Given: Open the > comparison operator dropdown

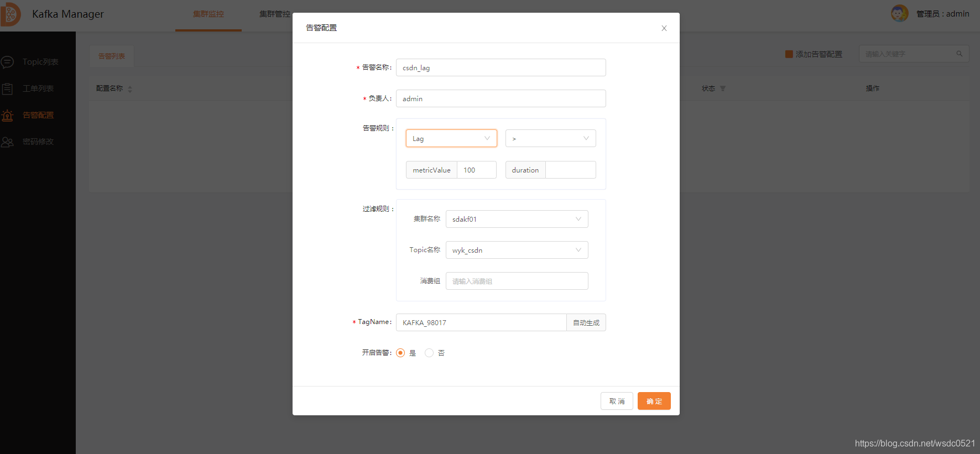Looking at the screenshot, I should pyautogui.click(x=551, y=138).
